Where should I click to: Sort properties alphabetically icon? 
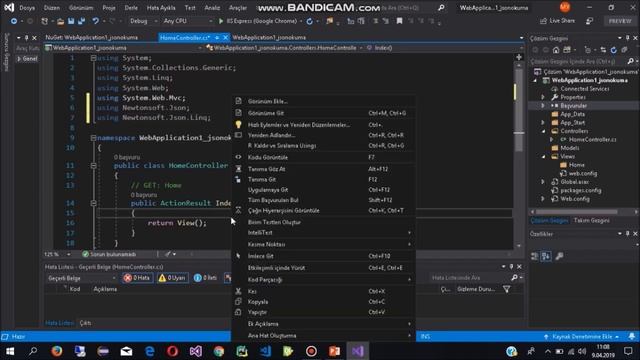coord(546,256)
